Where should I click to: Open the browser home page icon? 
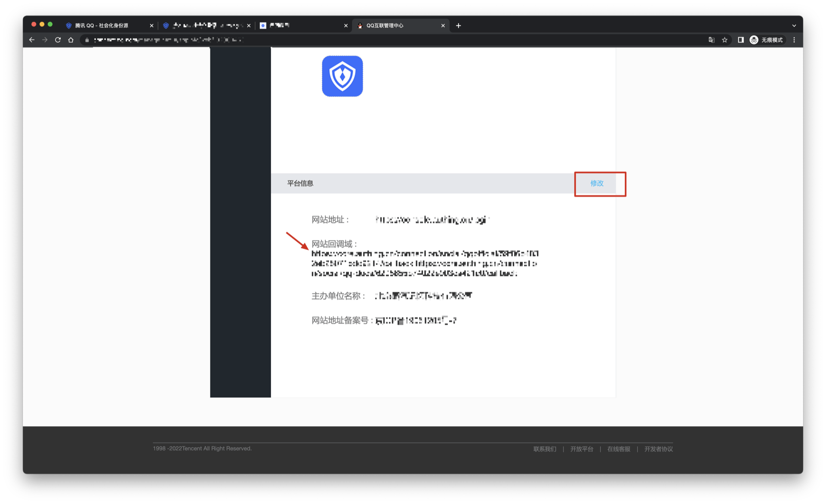(71, 40)
